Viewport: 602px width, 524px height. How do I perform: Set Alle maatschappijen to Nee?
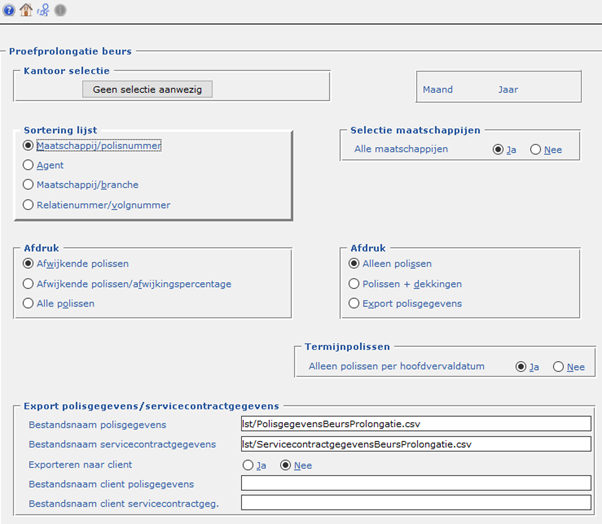[x=536, y=149]
